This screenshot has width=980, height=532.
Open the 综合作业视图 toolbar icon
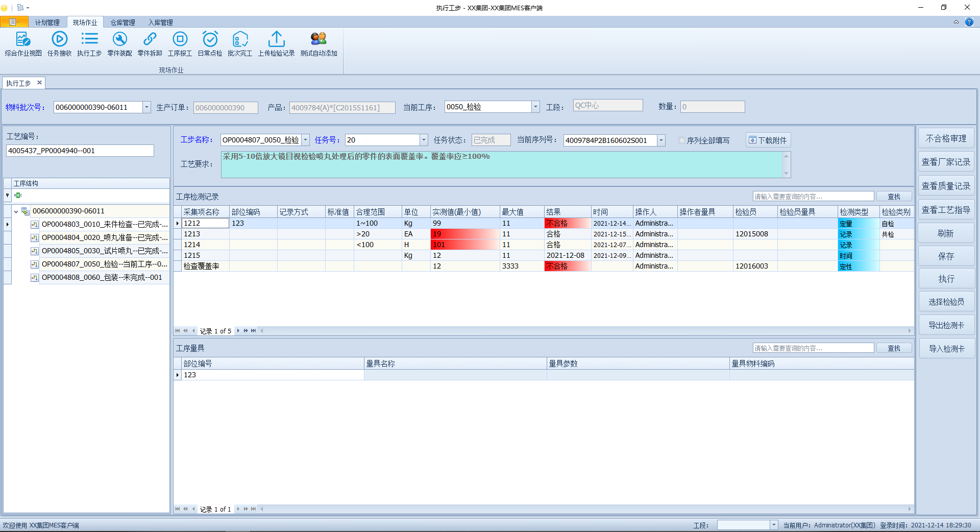(x=22, y=43)
